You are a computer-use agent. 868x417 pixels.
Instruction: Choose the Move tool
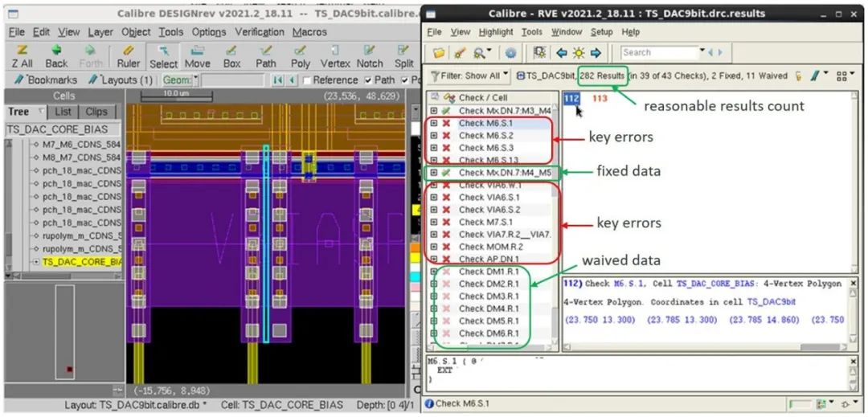pos(197,57)
